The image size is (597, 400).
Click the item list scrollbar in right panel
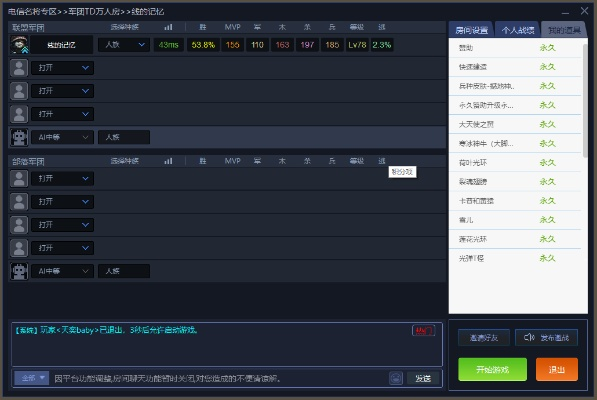coord(585,100)
